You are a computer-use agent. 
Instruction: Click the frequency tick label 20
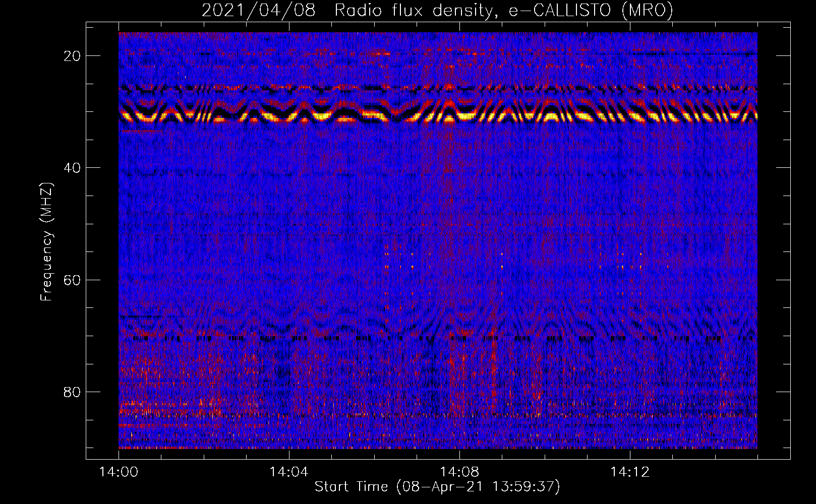coord(72,56)
